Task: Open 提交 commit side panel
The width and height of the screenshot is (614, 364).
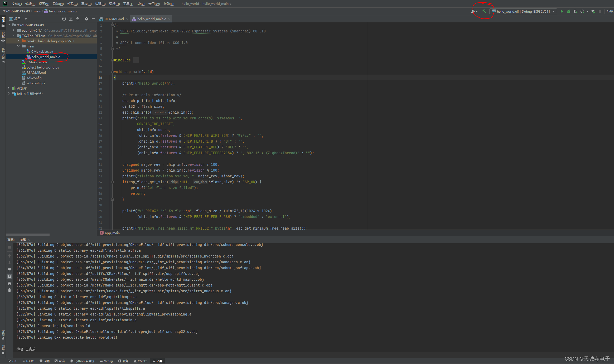Action: [x=3, y=37]
